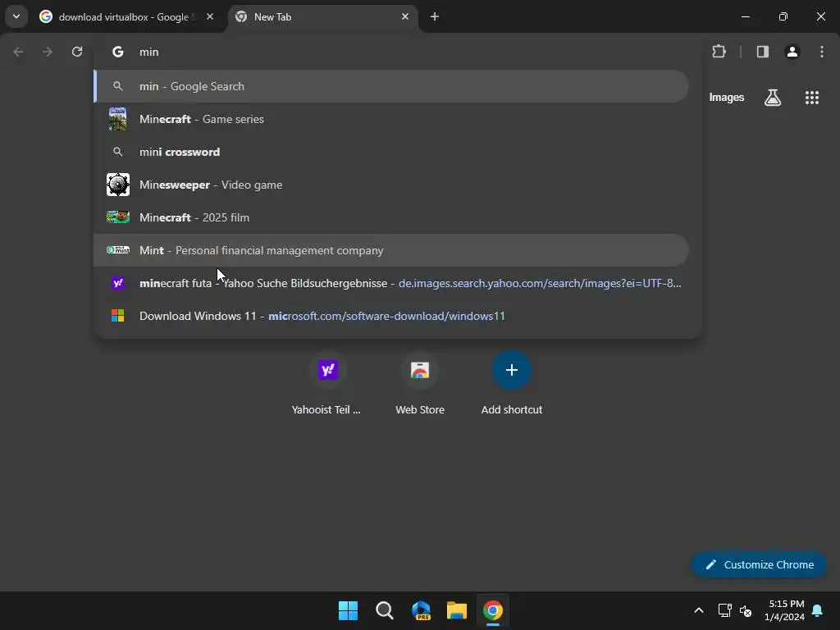This screenshot has width=840, height=630.
Task: Open the Chrome three-dot menu
Action: pyautogui.click(x=822, y=52)
